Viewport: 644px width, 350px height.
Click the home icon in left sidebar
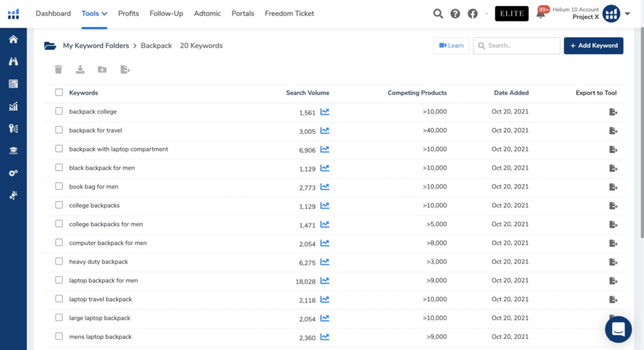coord(13,40)
